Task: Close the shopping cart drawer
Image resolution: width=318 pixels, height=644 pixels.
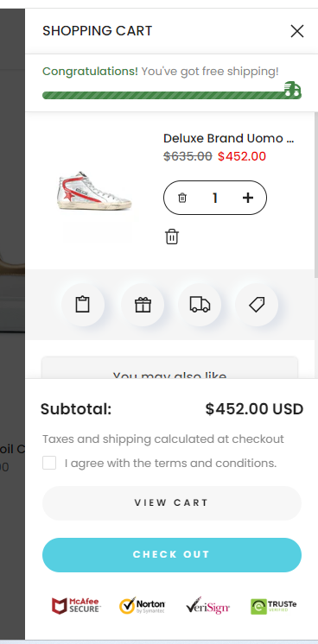Action: tap(297, 31)
